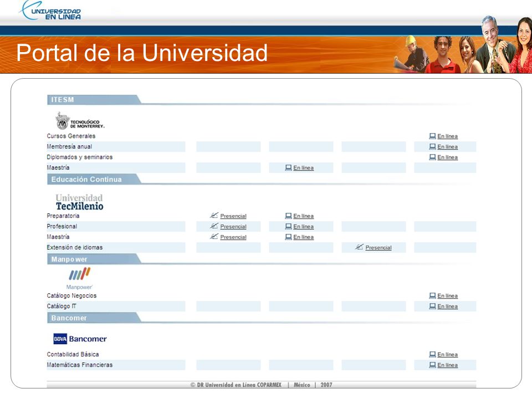Select the Bancomer section header
This screenshot has width=532, height=399.
pos(94,318)
